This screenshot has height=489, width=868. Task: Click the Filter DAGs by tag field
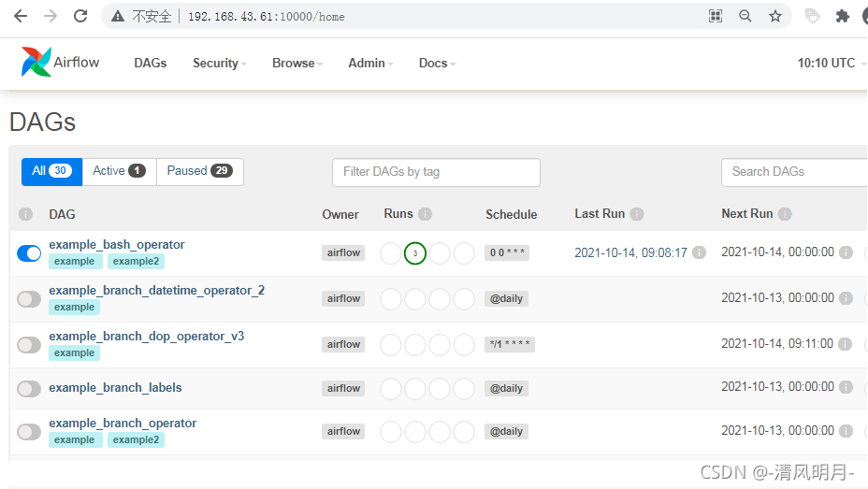point(436,172)
